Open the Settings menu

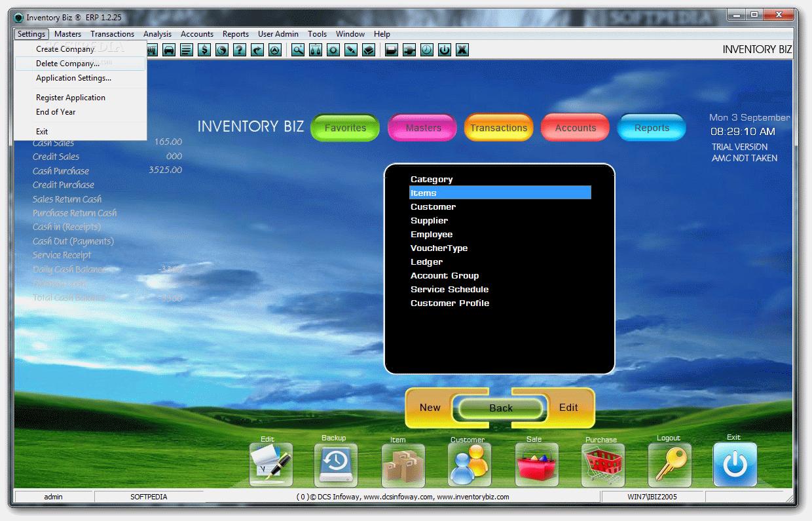coord(31,34)
